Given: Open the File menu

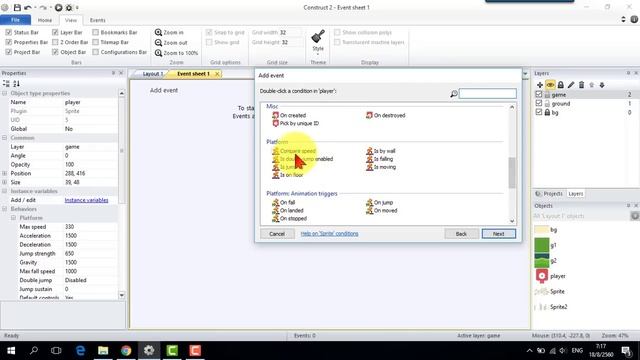Looking at the screenshot, I should (16, 20).
